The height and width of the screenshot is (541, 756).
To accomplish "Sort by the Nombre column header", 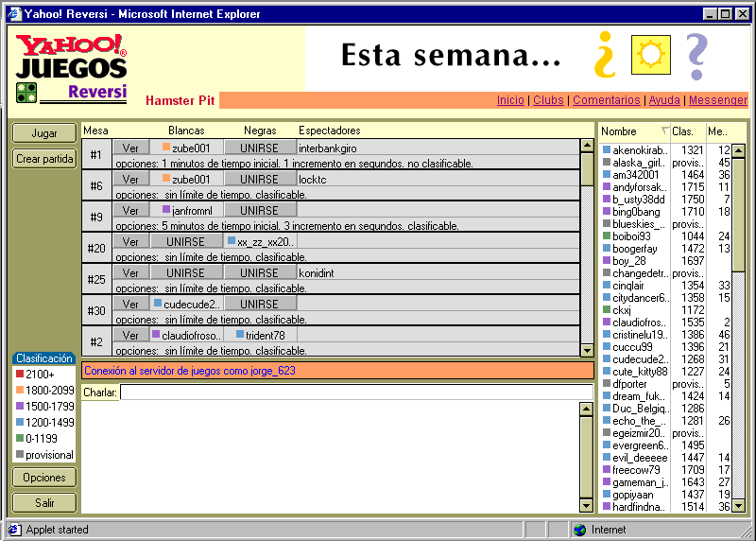I will tap(634, 131).
